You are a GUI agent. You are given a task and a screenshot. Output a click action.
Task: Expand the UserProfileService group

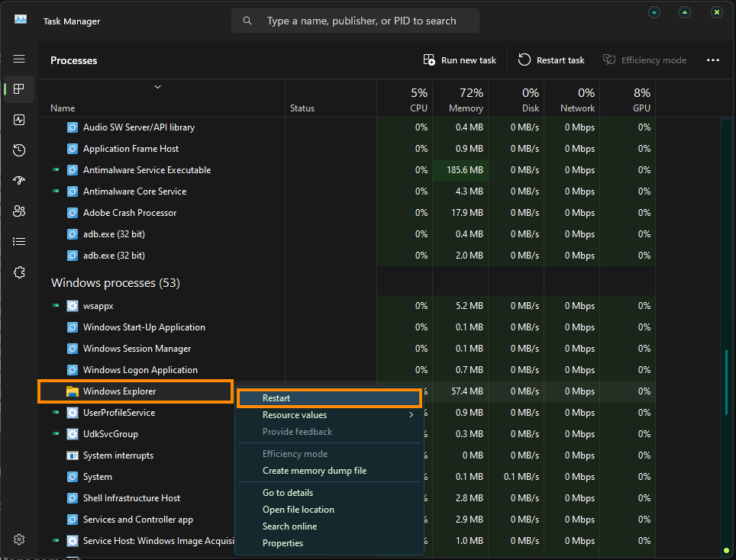(56, 412)
